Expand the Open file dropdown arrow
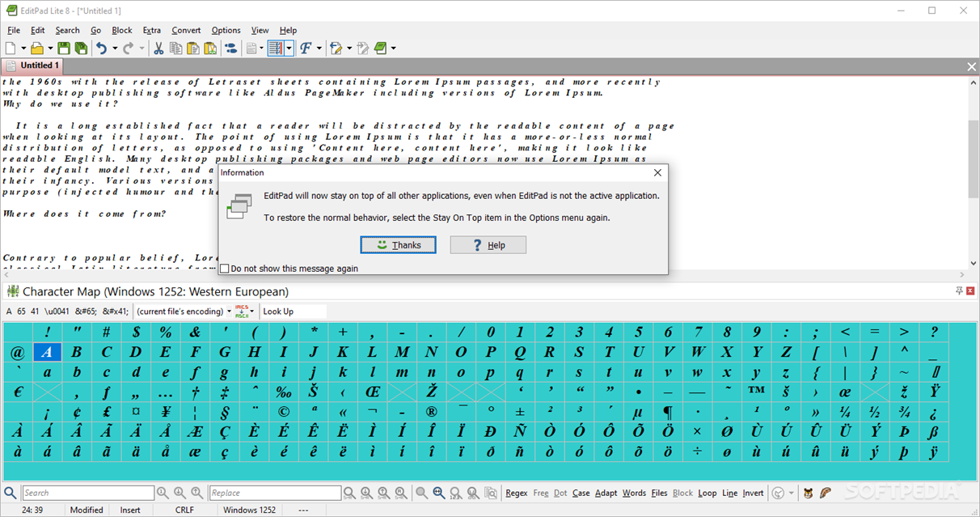This screenshot has height=517, width=980. [49, 48]
